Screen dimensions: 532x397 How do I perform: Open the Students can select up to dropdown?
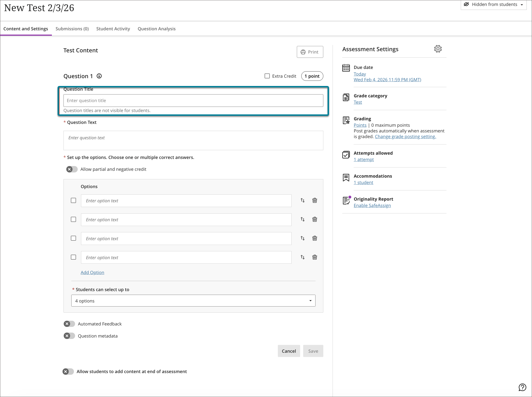[193, 301]
